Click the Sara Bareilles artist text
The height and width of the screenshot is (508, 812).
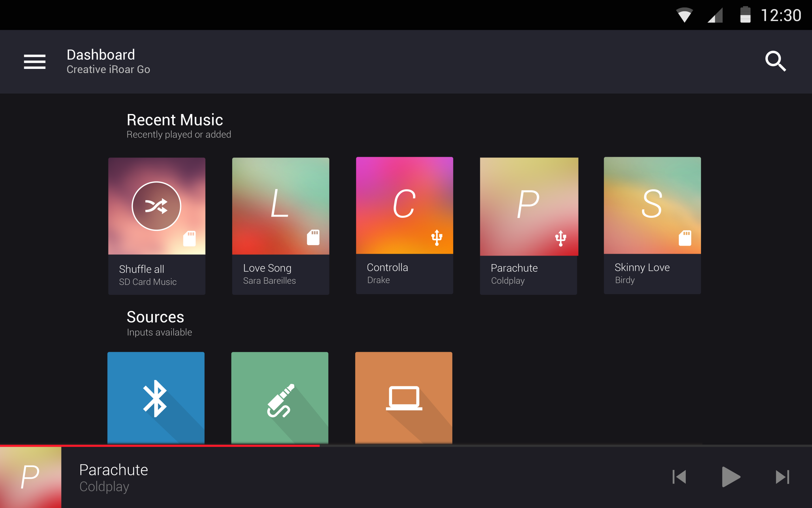269,281
